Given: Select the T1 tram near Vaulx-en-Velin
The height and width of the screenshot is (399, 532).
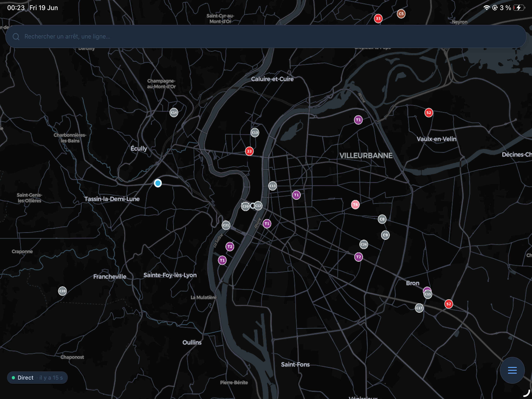Looking at the screenshot, I should [x=358, y=120].
